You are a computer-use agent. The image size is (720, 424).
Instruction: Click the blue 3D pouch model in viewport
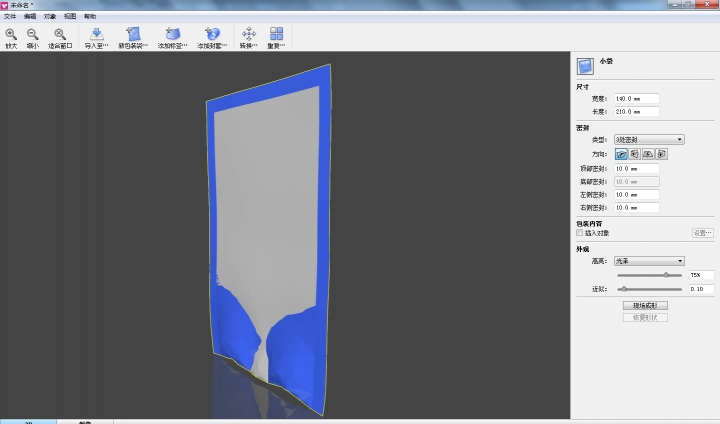[x=269, y=239]
